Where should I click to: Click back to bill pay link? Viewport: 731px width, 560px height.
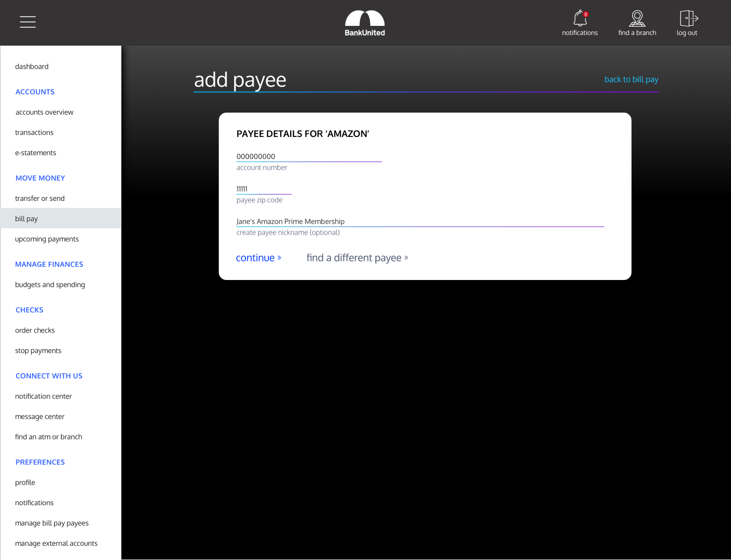tap(631, 79)
